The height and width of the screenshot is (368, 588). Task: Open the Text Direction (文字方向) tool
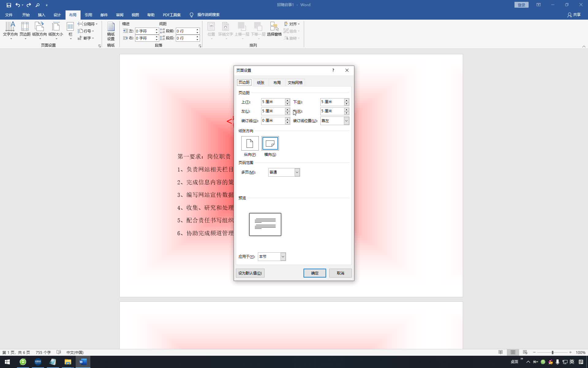10,30
